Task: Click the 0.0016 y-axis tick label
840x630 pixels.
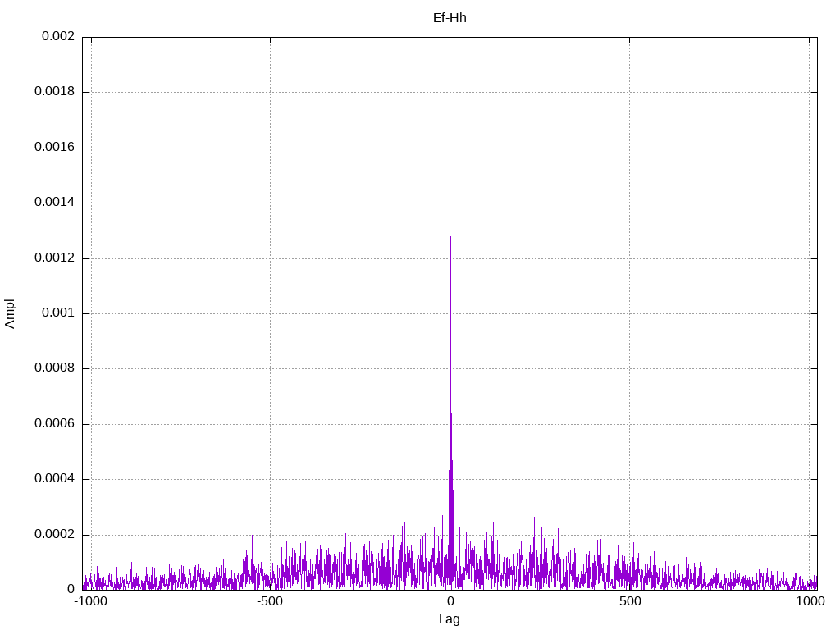Action: coord(54,148)
